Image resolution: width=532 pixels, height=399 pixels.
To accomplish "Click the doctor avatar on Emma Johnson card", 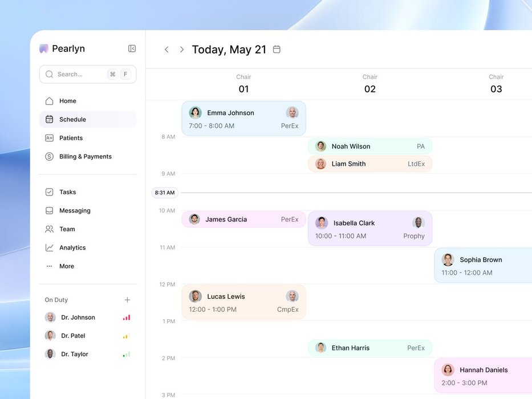I will pos(292,112).
